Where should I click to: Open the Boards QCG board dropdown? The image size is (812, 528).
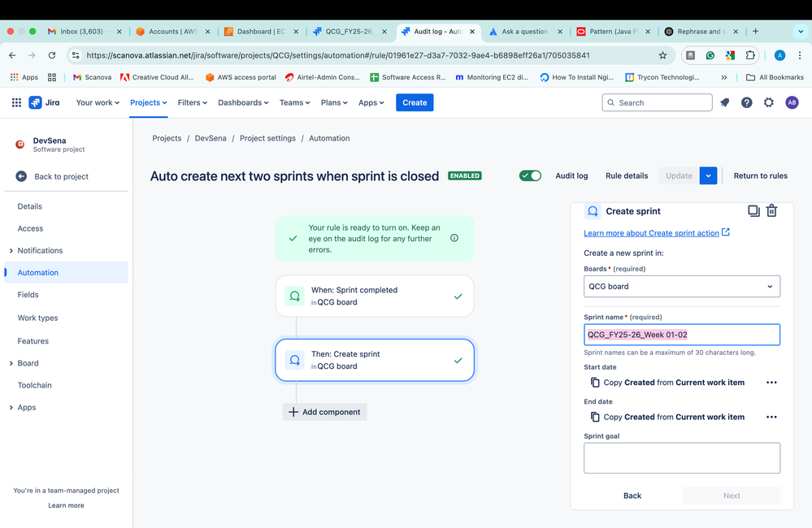[681, 286]
